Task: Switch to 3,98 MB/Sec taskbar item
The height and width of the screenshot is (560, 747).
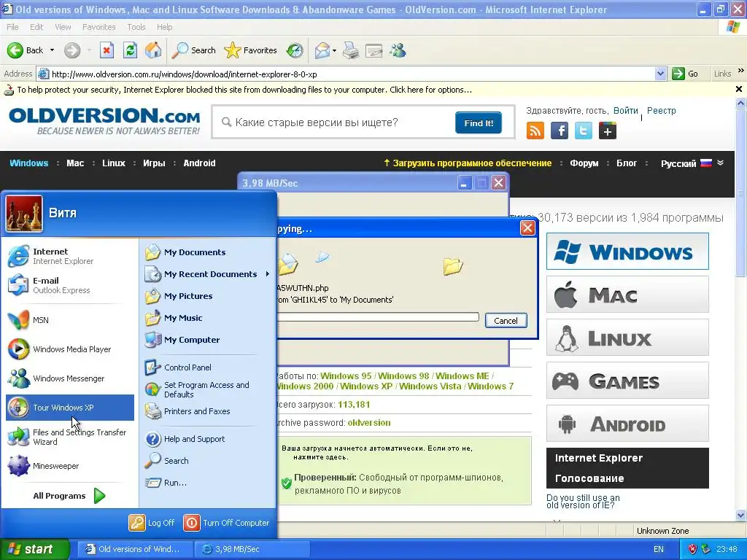Action: click(252, 549)
